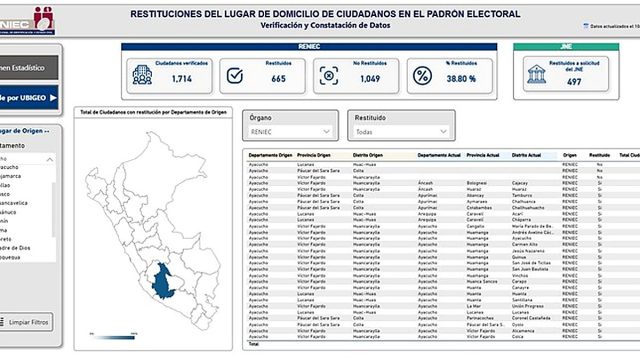
Task: Click the Alcamenca district cell
Action: (523, 331)
